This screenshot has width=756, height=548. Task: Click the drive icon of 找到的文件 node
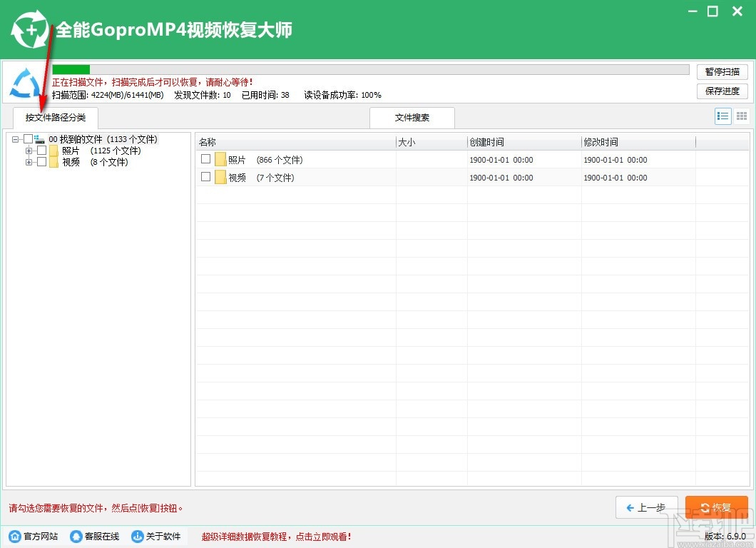tap(39, 139)
